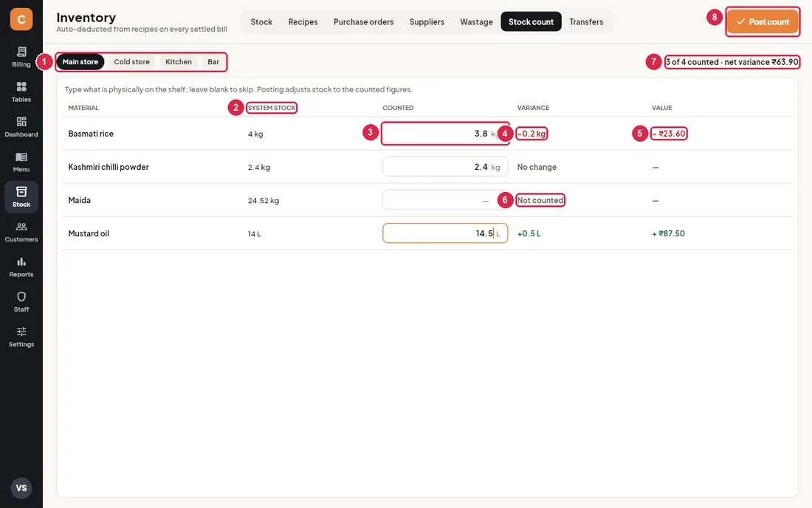Screen dimensions: 812x508
Task: Click the COUNTED column header
Action: click(398, 108)
